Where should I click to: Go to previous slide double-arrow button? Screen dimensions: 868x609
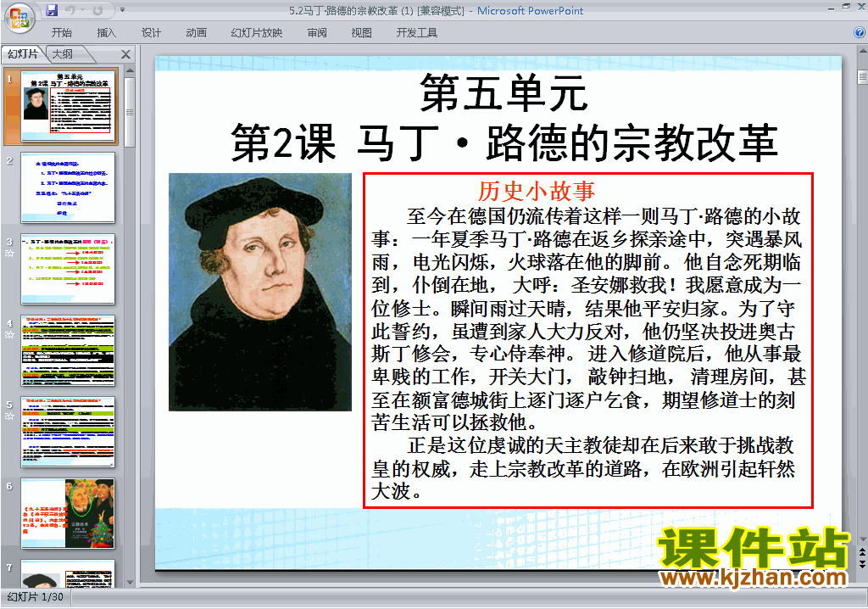[862, 552]
